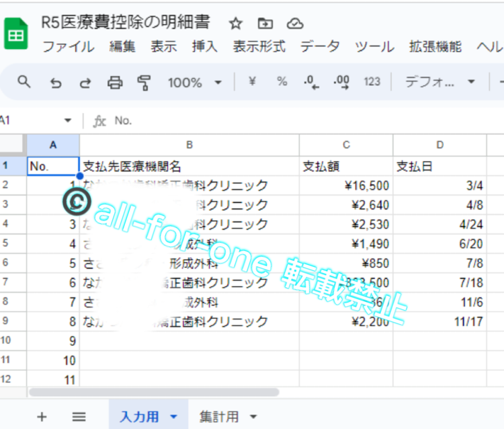Image resolution: width=504 pixels, height=429 pixels.
Task: Select column A header
Action: click(53, 145)
